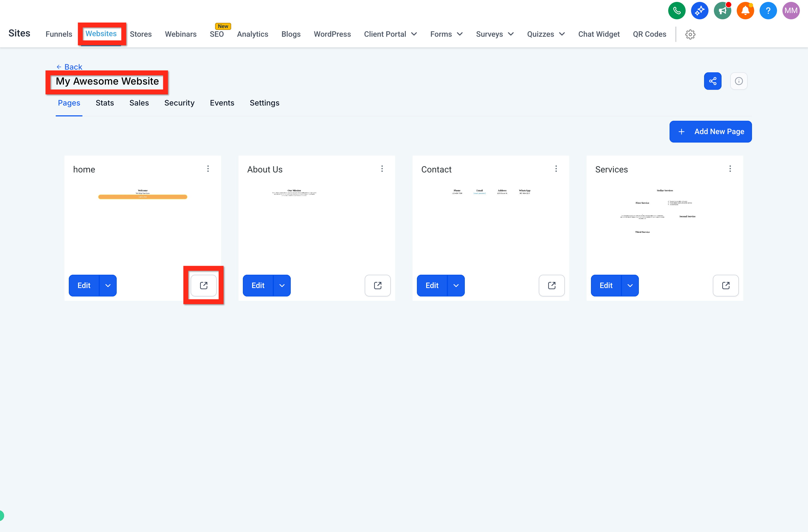808x532 pixels.
Task: Open the Surveys dropdown menu
Action: pyautogui.click(x=495, y=34)
